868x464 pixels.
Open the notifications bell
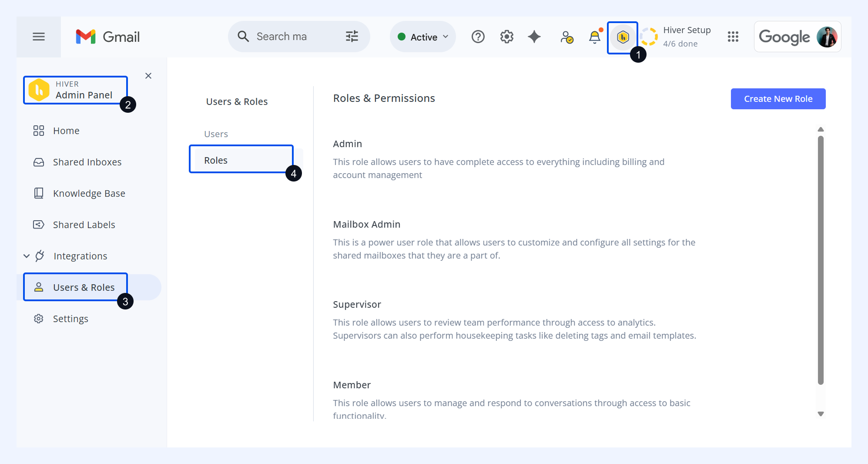[595, 37]
